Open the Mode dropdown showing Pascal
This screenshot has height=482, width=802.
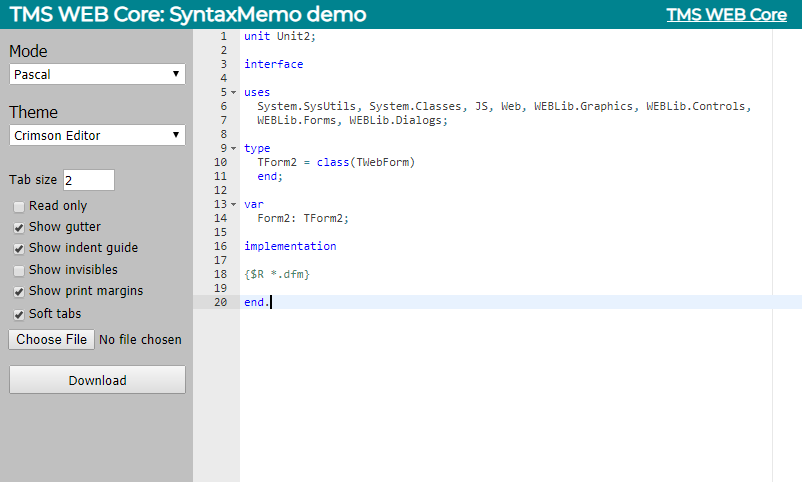point(97,74)
